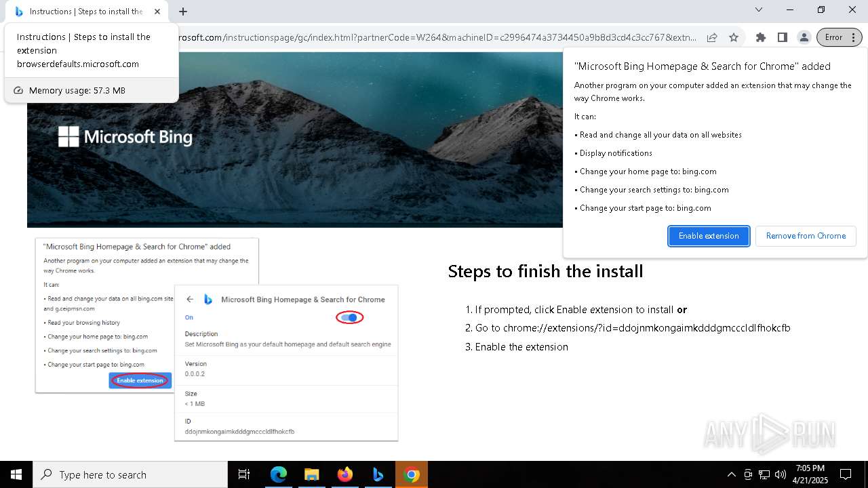Close the Instructions tab
The image size is (868, 488).
(157, 12)
